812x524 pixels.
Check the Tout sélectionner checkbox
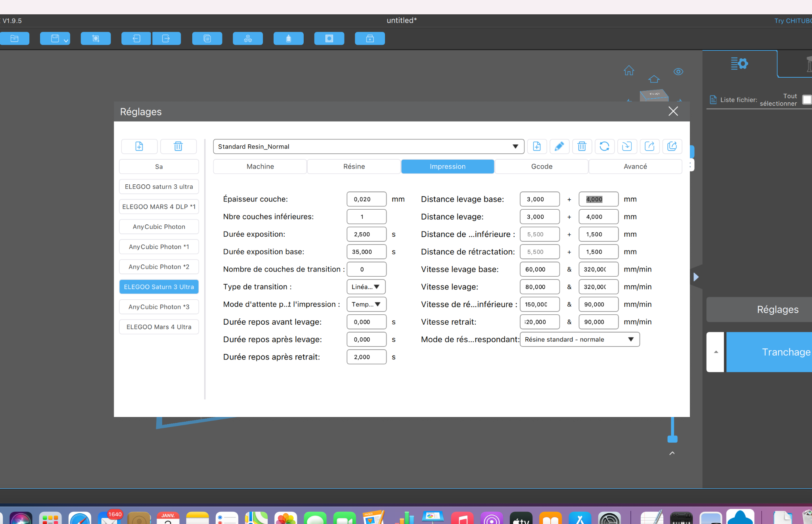[x=807, y=99]
